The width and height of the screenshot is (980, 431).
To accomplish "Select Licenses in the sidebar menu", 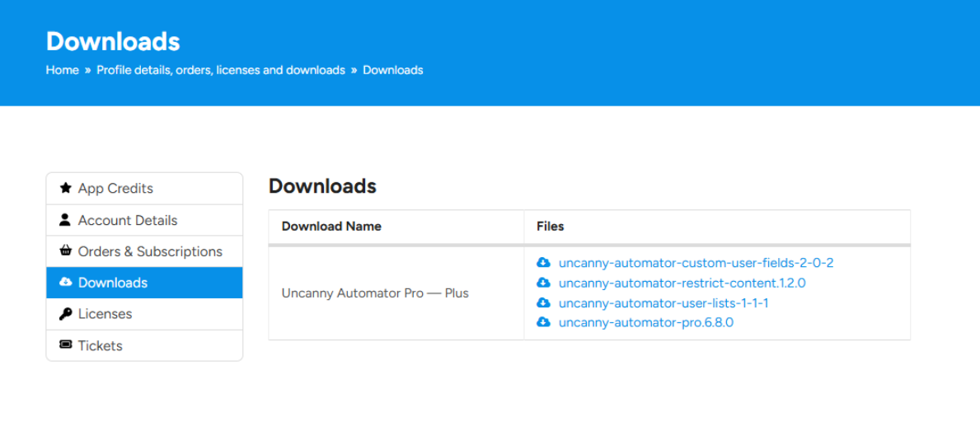I will pos(105,314).
